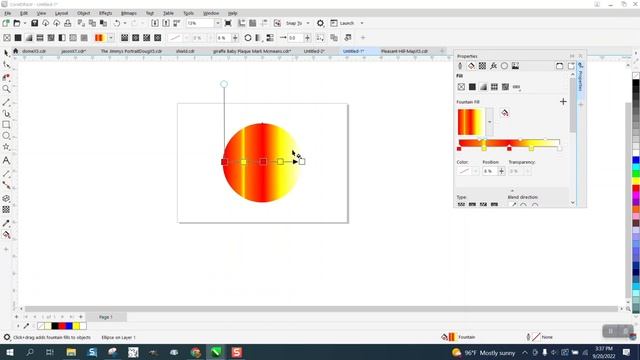Toggle the free scale and skew button
This screenshot has height=360, width=640.
coord(320,38)
